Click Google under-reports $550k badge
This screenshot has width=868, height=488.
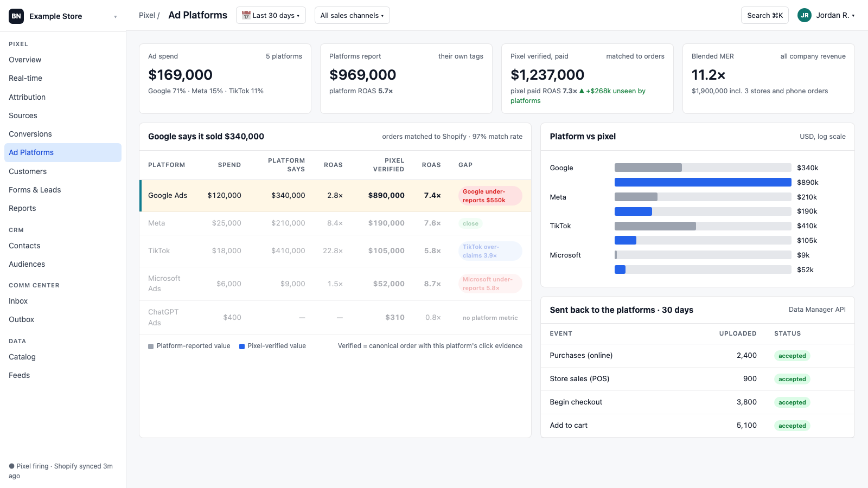[490, 196]
